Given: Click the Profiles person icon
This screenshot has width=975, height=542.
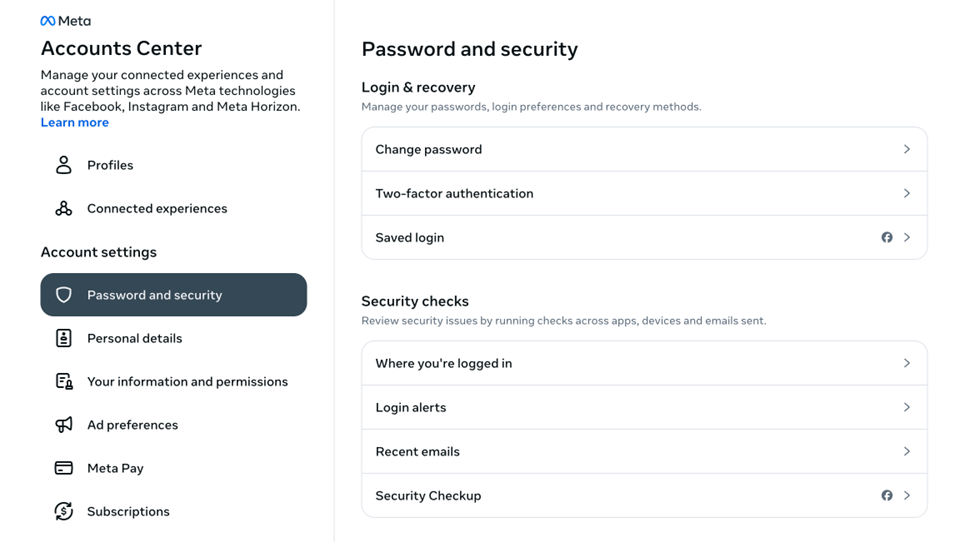Looking at the screenshot, I should coord(64,165).
